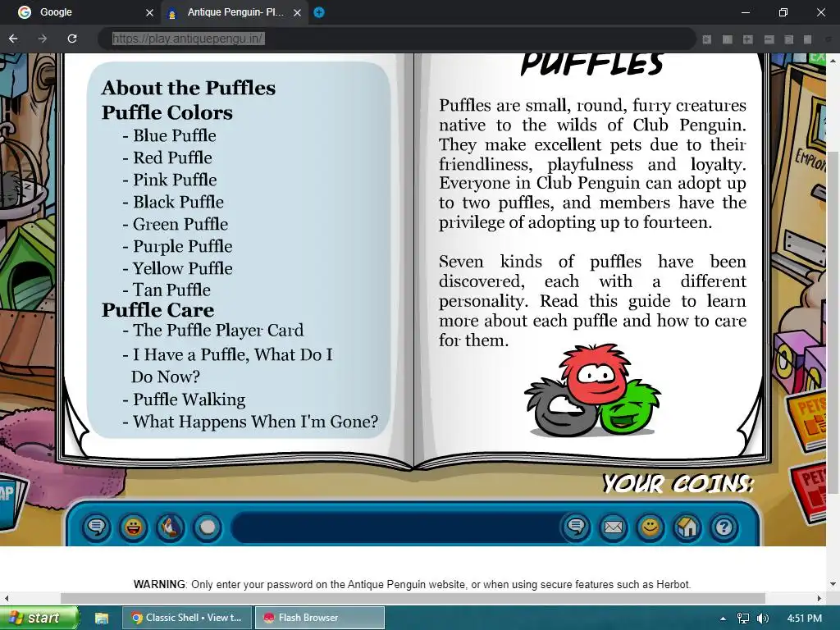
Task: Open the Tan Puffle entry
Action: [x=167, y=290]
